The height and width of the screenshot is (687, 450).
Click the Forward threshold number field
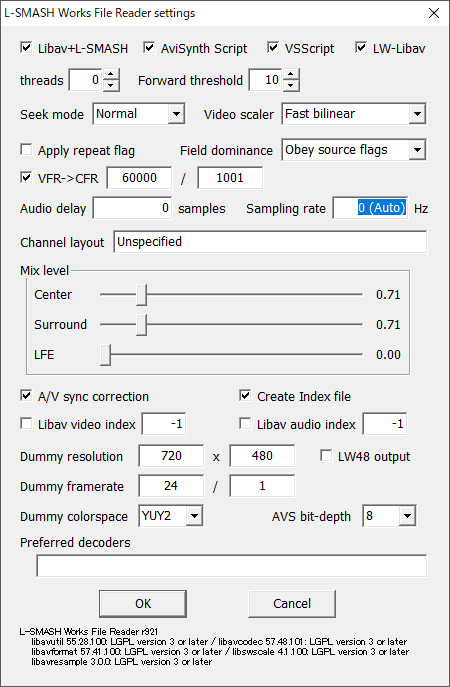pyautogui.click(x=266, y=80)
